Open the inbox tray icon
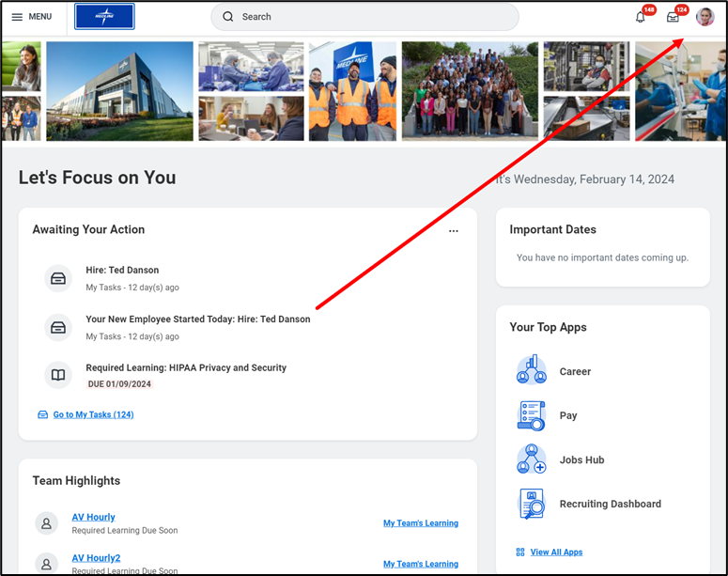Screen dimensions: 728x576 click(x=673, y=17)
